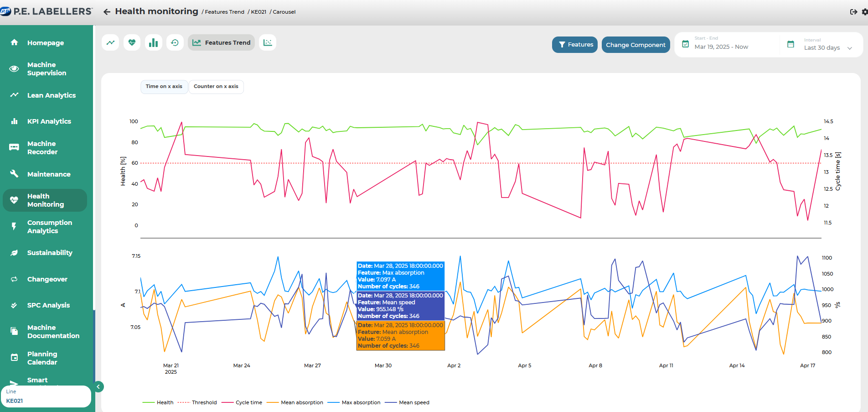Collapse the sidebar with chevron arrow
868x412 pixels.
98,387
